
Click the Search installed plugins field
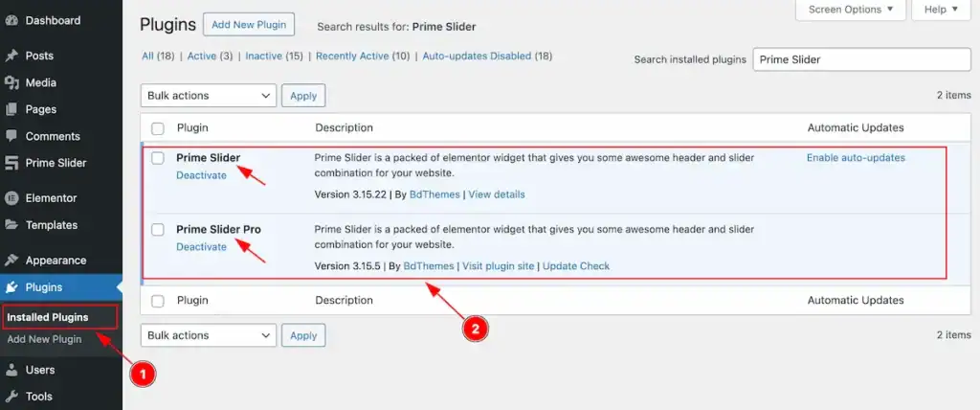[861, 59]
